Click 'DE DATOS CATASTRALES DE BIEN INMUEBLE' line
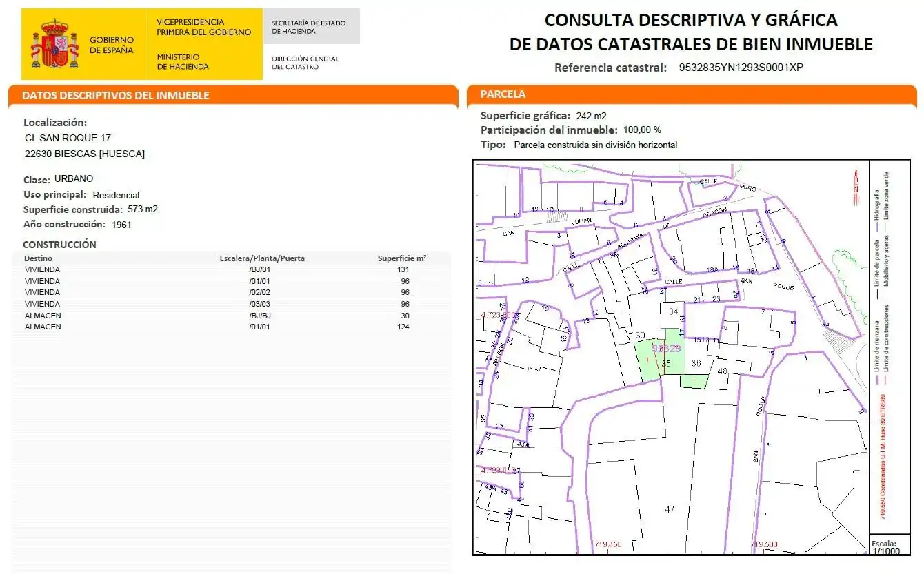The width and height of the screenshot is (924, 574). click(691, 44)
